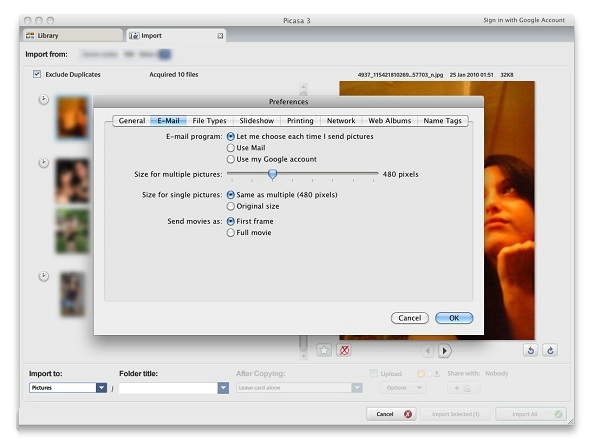Click the topmost clock icon beside thumbnails
Screen dimensions: 600x448
click(x=43, y=99)
